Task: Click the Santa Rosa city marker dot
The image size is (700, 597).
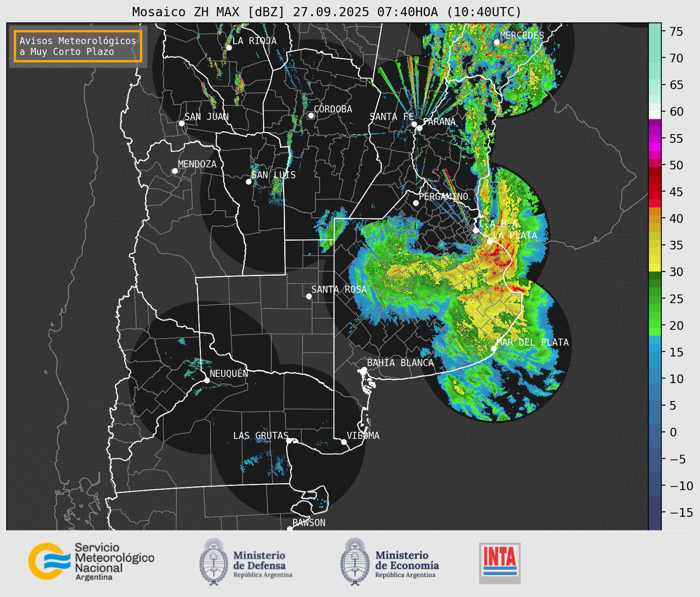Action: 309,296
